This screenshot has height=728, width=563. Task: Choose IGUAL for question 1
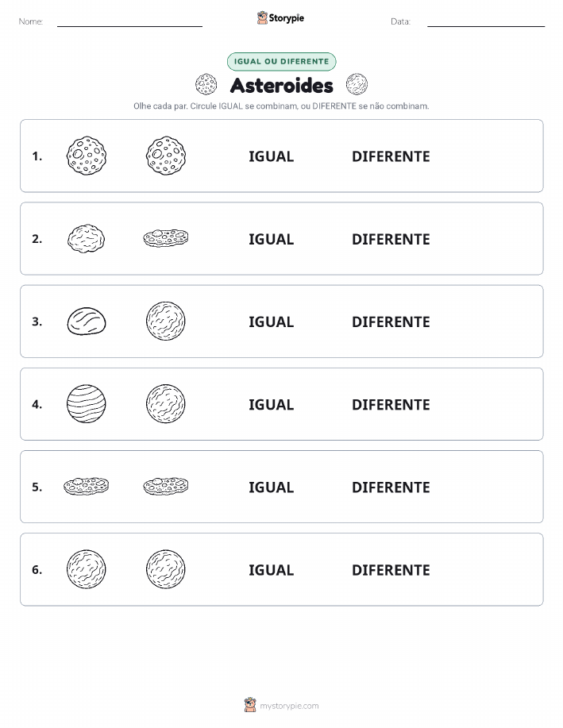(x=272, y=156)
